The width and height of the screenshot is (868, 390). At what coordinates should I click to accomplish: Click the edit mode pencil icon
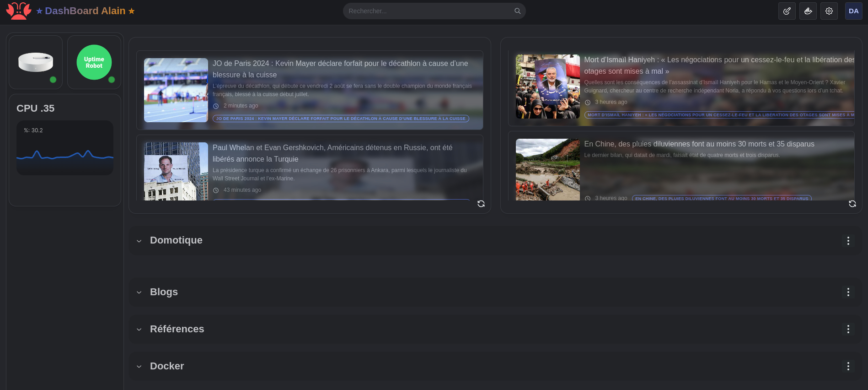tap(787, 11)
